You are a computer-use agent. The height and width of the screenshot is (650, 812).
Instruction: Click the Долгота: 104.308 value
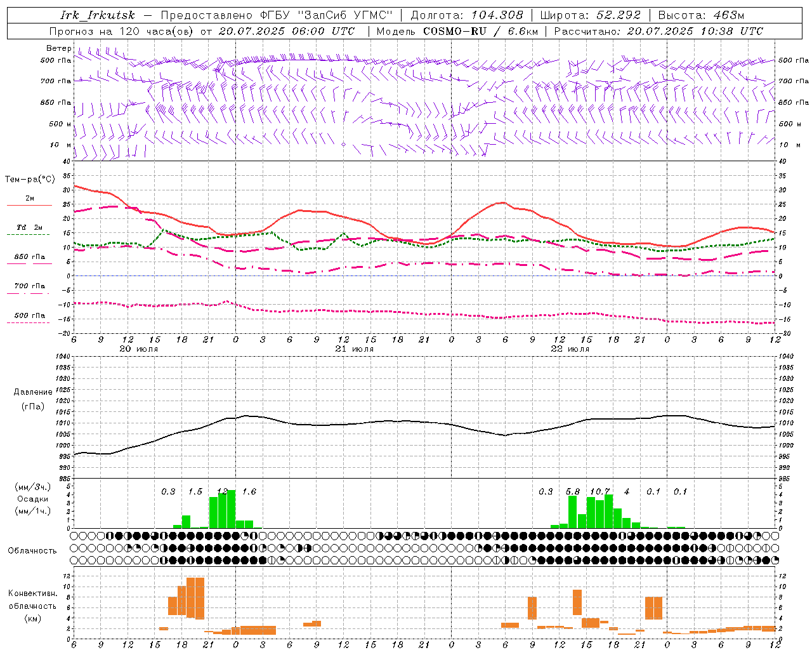(467, 15)
